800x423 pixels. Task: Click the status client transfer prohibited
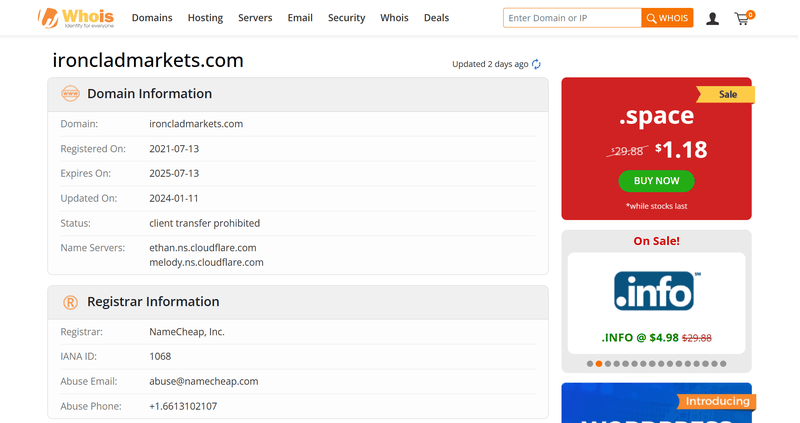[x=205, y=223]
